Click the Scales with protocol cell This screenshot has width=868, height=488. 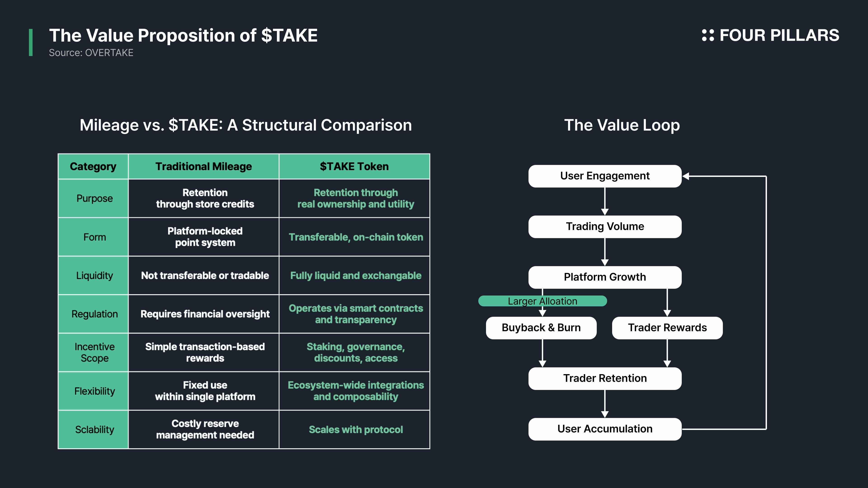[x=356, y=430]
